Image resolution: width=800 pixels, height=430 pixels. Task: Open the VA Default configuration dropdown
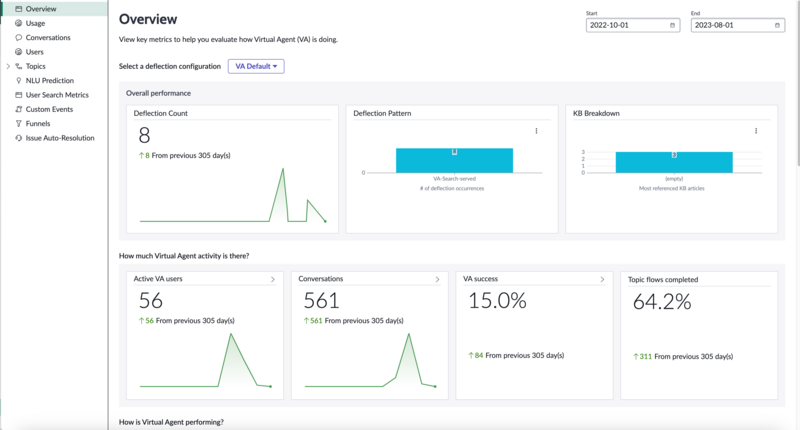256,66
